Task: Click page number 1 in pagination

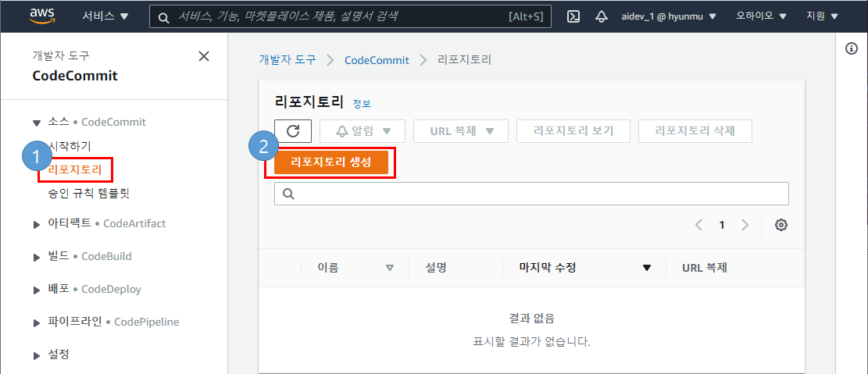Action: click(721, 225)
